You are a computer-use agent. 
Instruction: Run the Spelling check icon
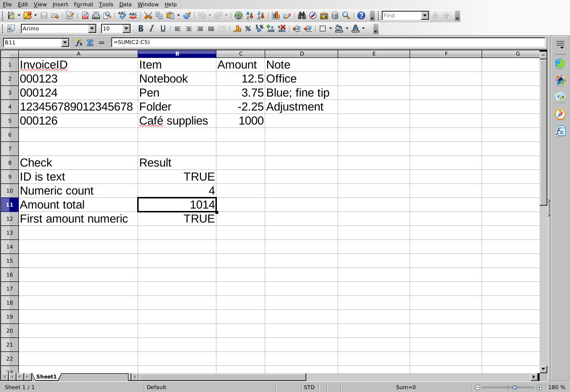(x=122, y=15)
